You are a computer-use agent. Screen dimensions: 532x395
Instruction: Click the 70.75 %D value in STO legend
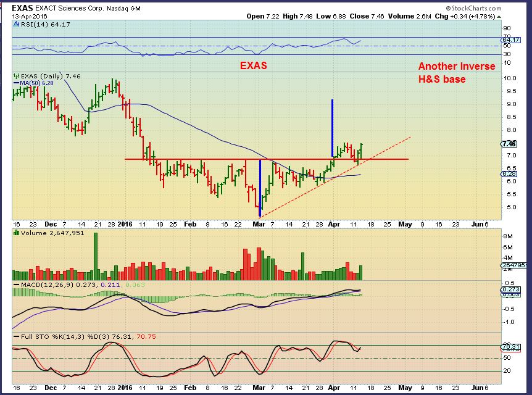146,336
